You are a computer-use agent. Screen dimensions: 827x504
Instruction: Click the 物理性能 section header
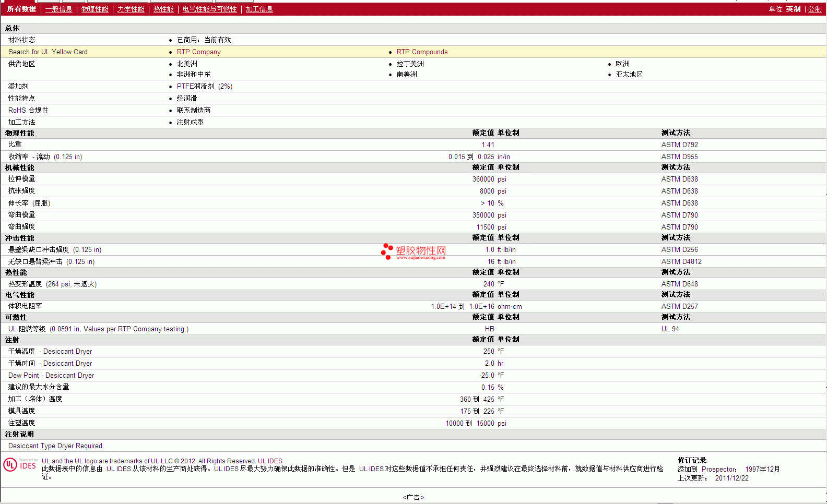click(20, 134)
